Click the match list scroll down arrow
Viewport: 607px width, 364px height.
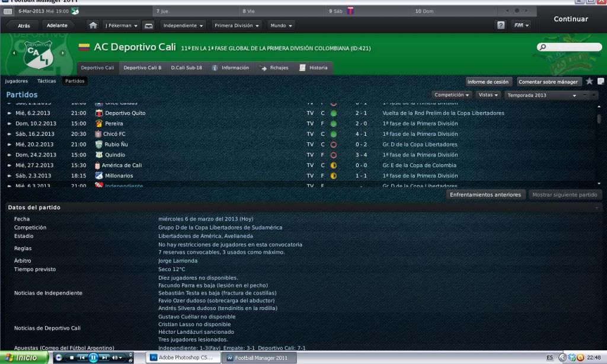[x=599, y=184]
